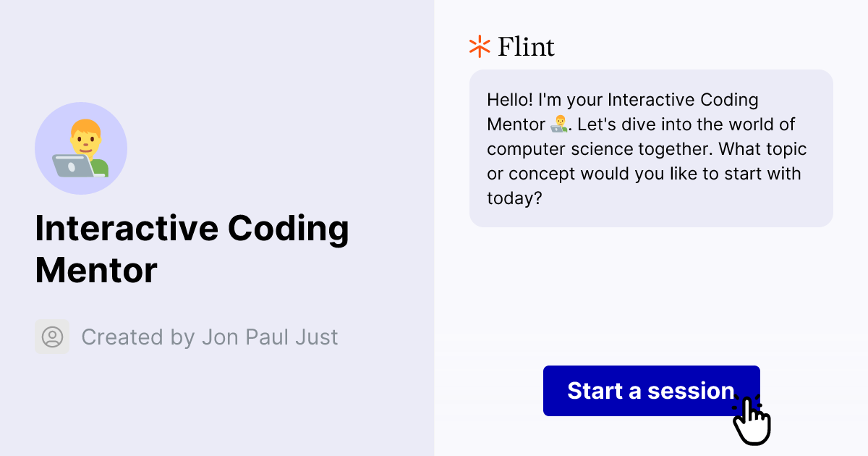Click the word Flint next to the logo
The image size is (868, 456).
tap(524, 46)
